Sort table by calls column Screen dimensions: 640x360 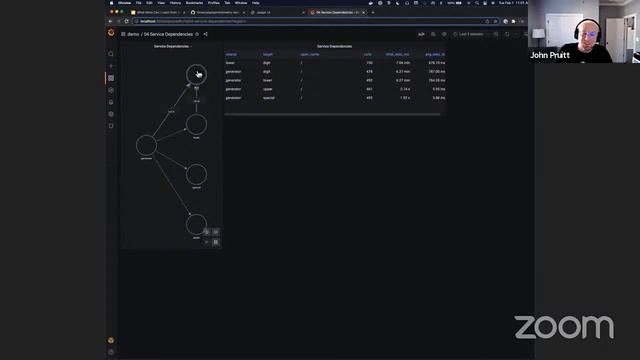368,54
